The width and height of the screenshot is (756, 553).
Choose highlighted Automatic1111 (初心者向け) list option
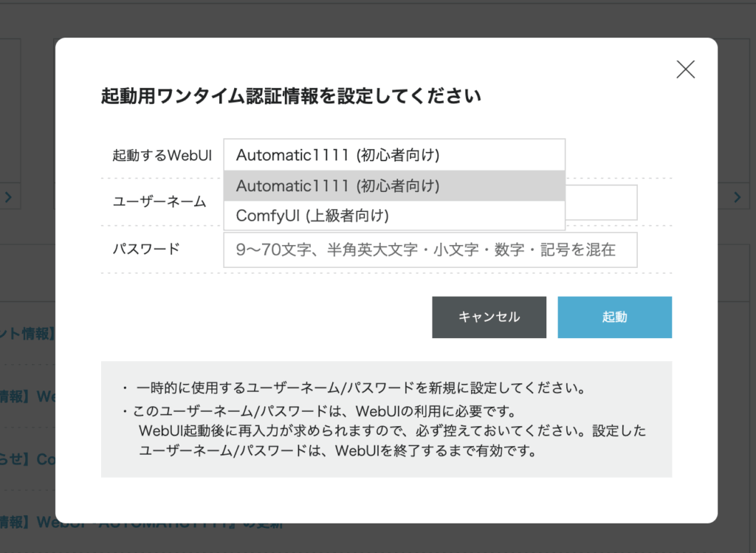click(394, 185)
